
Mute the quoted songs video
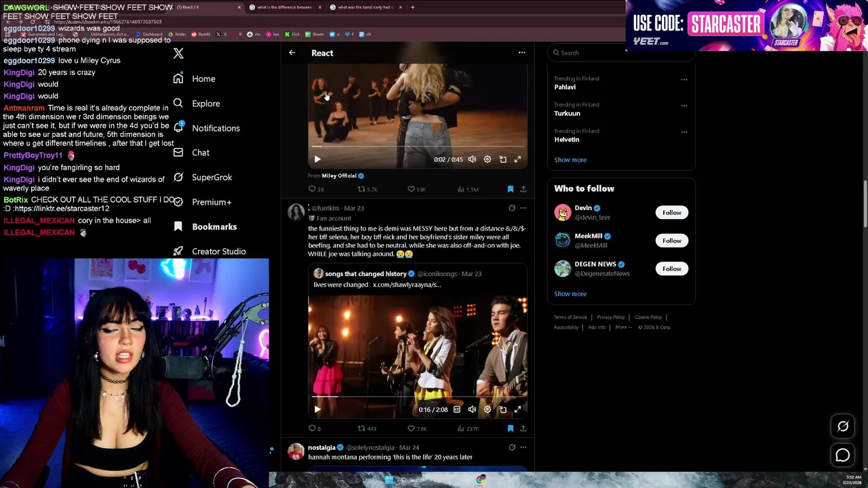tap(472, 409)
